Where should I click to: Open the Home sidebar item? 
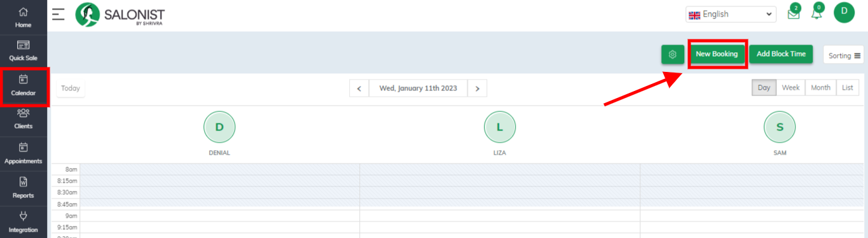pyautogui.click(x=23, y=18)
